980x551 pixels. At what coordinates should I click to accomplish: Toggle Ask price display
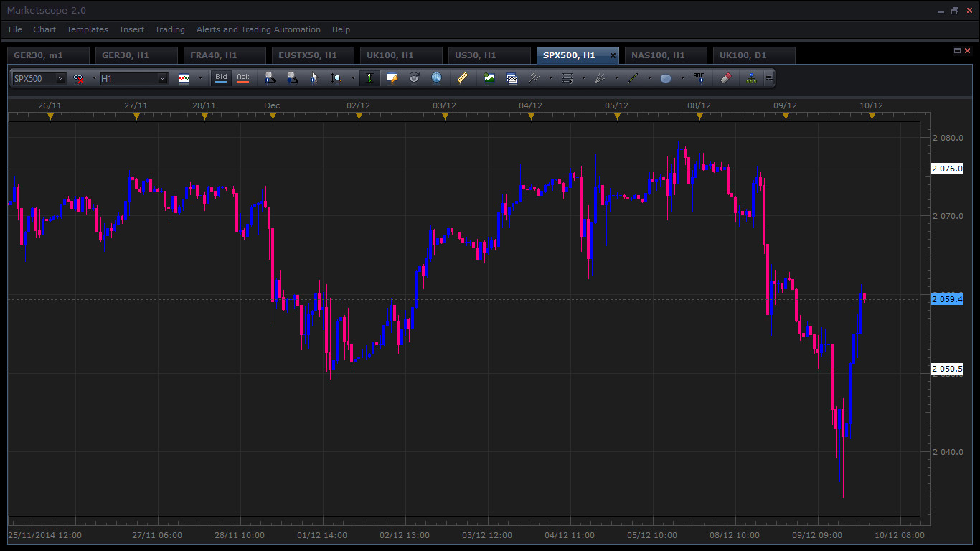(243, 77)
